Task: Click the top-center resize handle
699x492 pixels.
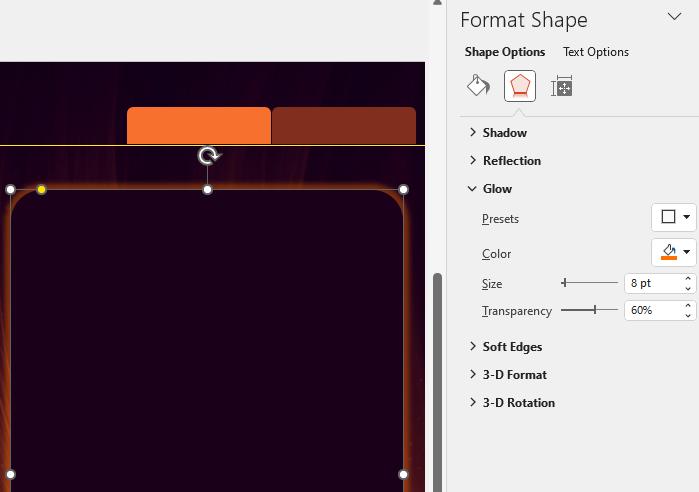Action: 207,190
